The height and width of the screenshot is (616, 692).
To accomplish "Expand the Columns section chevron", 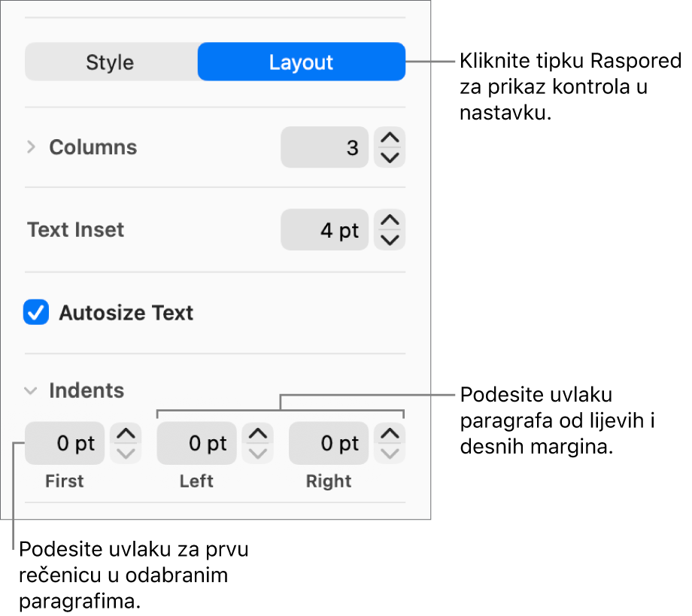I will 31,147.
